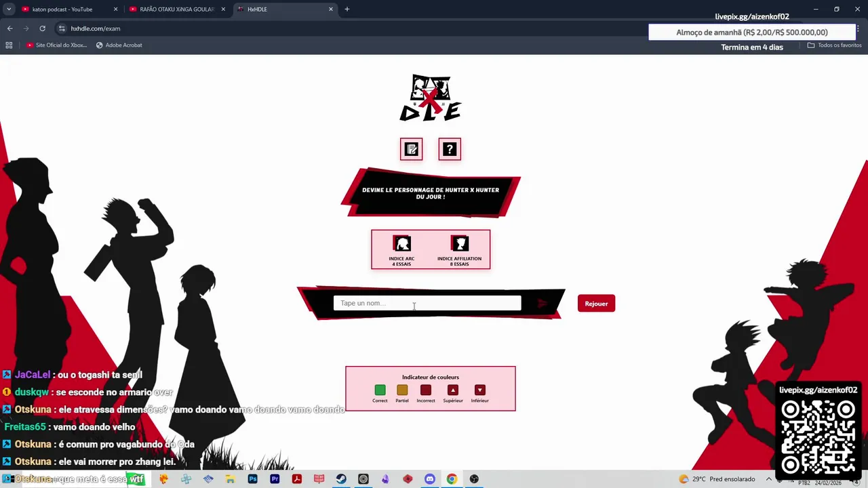Open Adobe Acrobat from the taskbar
The width and height of the screenshot is (868, 488).
tap(297, 479)
